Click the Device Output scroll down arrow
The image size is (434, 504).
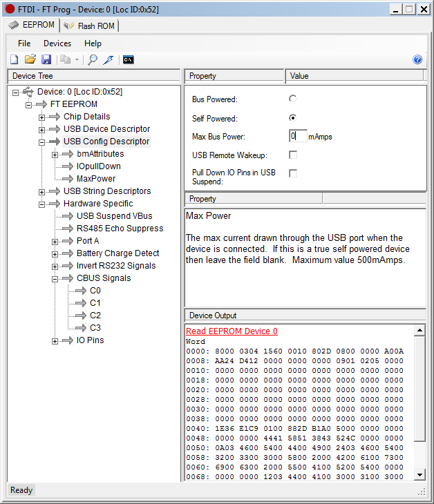click(419, 474)
